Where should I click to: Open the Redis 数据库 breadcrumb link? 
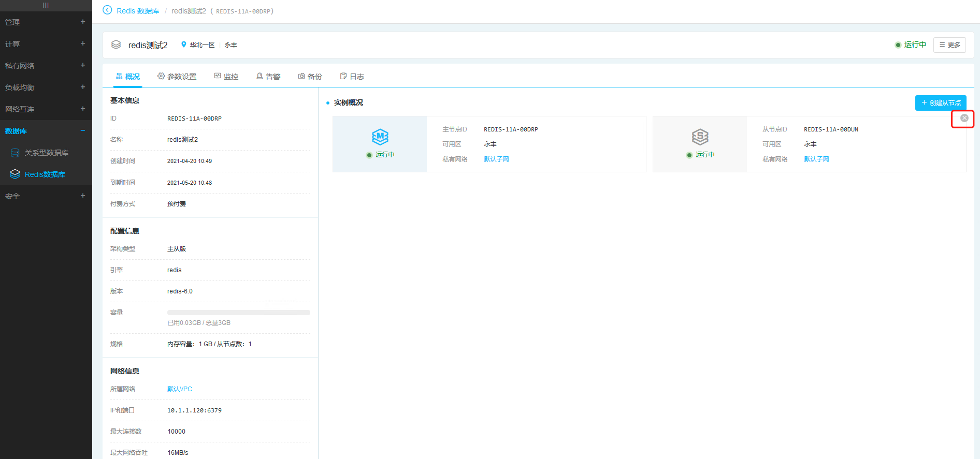pos(138,11)
